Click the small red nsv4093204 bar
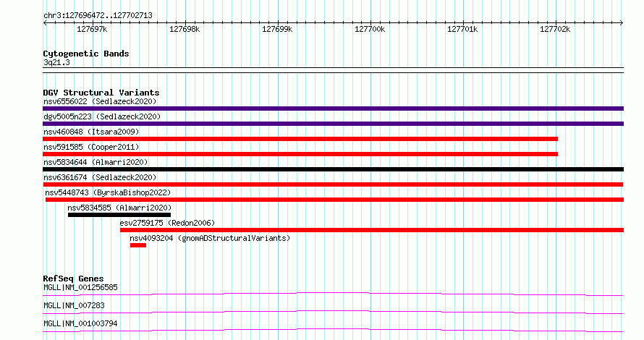 click(138, 245)
